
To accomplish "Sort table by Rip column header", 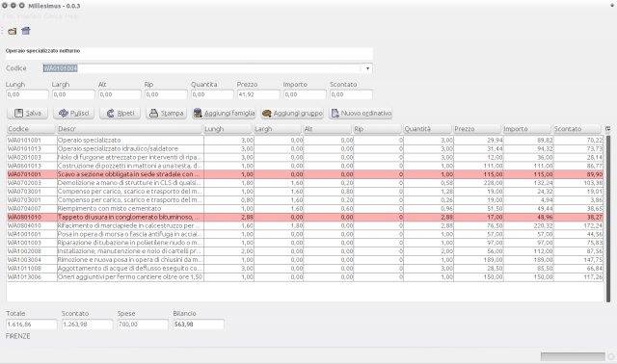I will (378, 129).
